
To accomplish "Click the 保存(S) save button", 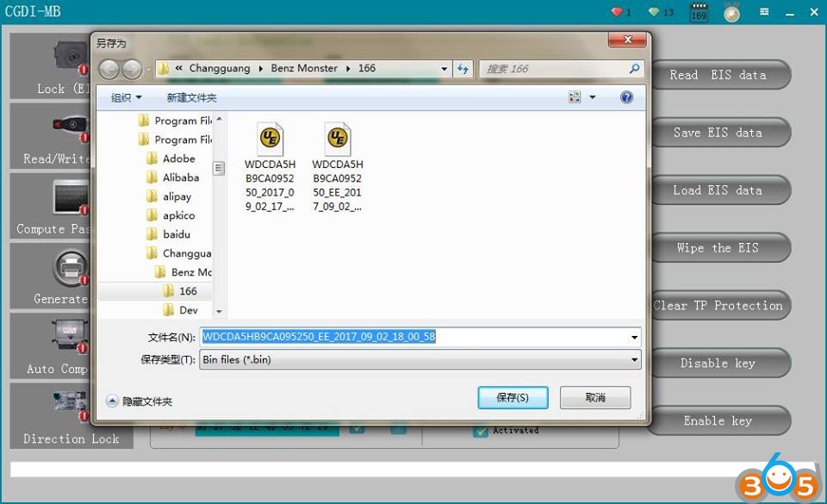I will pos(513,397).
